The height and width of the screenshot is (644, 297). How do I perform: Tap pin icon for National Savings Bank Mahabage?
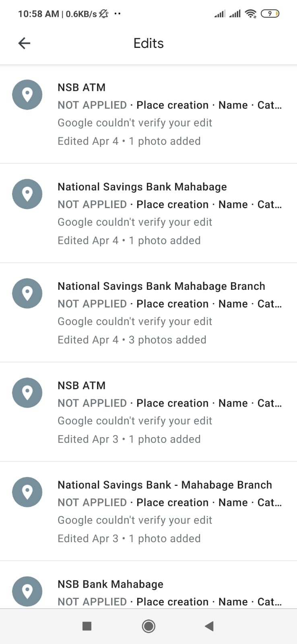pyautogui.click(x=27, y=194)
